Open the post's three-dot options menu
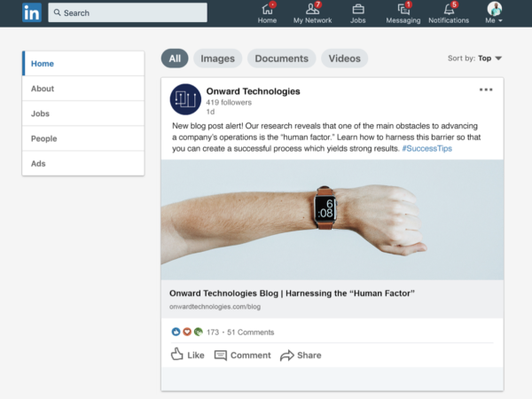This screenshot has width=532, height=399. [486, 90]
